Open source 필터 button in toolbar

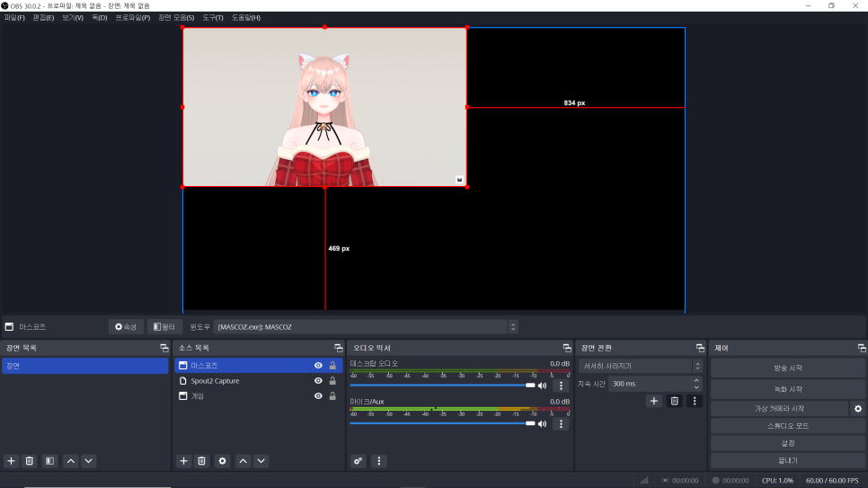pyautogui.click(x=164, y=327)
